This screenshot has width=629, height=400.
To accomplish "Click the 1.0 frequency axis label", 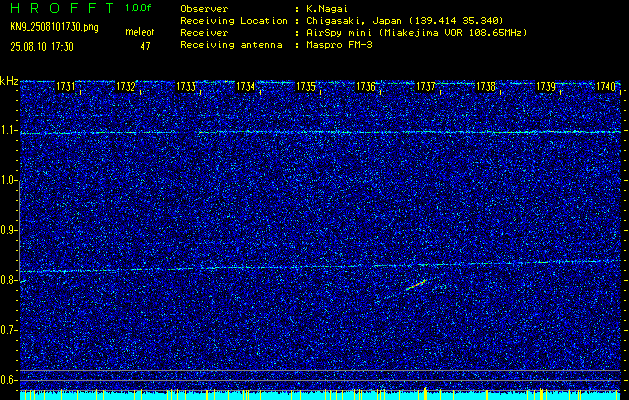I will [6, 180].
